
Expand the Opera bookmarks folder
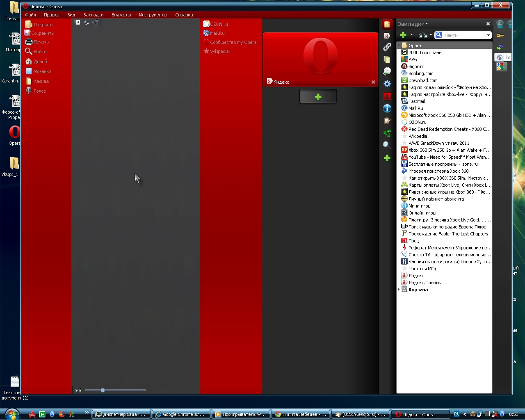point(399,46)
